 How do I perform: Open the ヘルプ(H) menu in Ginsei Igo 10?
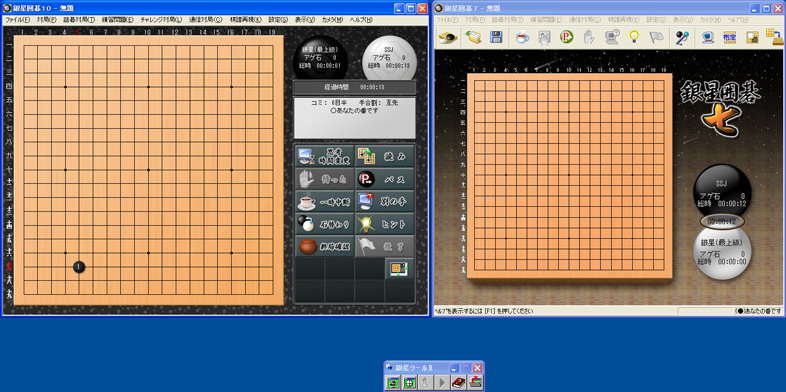coord(361,20)
